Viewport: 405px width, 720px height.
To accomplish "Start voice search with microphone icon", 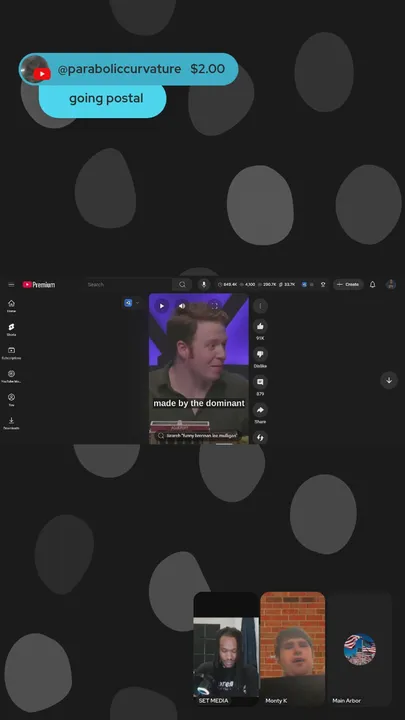I will point(204,285).
